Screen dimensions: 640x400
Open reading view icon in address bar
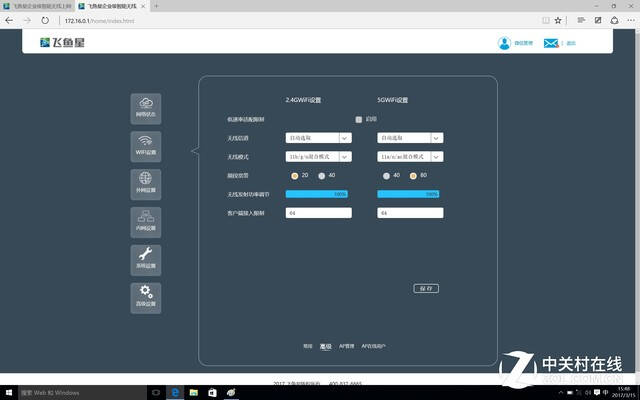[x=545, y=20]
